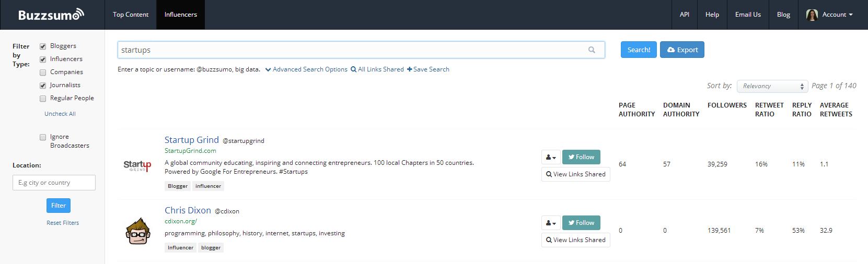
Task: Open the Startup Grind profile name link
Action: coord(192,140)
